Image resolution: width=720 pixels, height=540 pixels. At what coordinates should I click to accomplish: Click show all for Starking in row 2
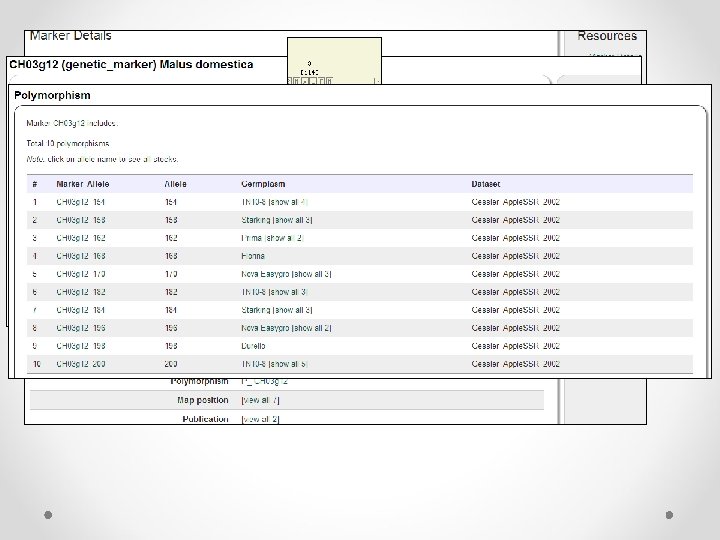pyautogui.click(x=292, y=220)
